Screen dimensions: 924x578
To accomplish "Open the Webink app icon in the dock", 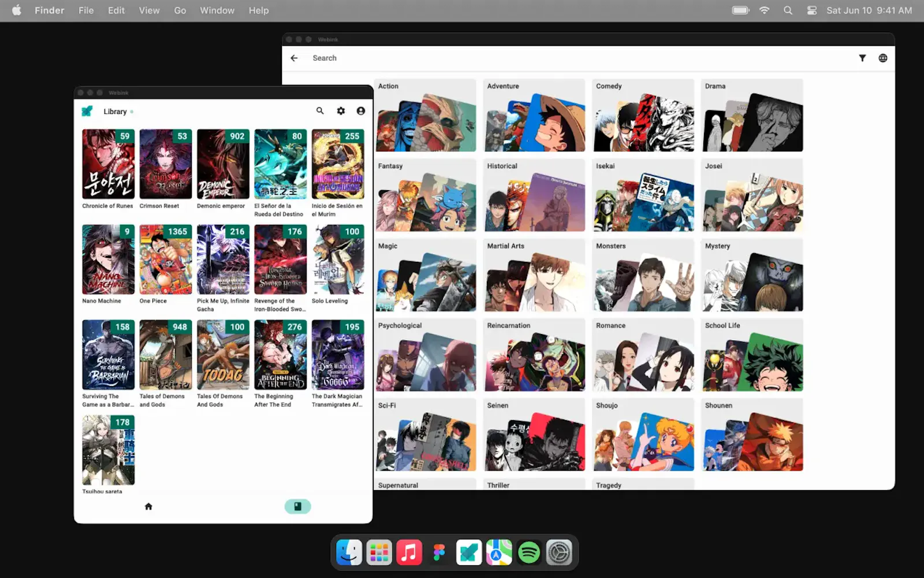I will 469,553.
